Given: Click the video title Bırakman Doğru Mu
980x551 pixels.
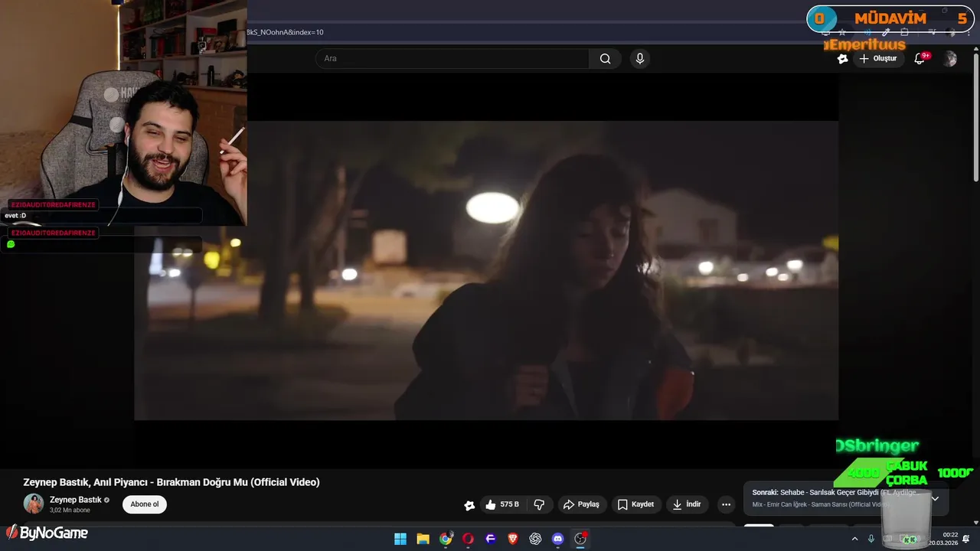Looking at the screenshot, I should (171, 482).
